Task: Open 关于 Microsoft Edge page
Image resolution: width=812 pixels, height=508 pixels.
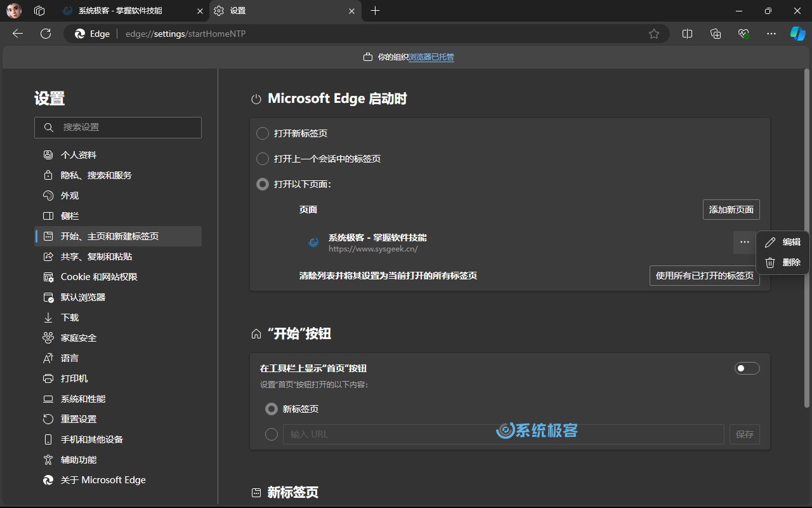Action: (x=118, y=480)
